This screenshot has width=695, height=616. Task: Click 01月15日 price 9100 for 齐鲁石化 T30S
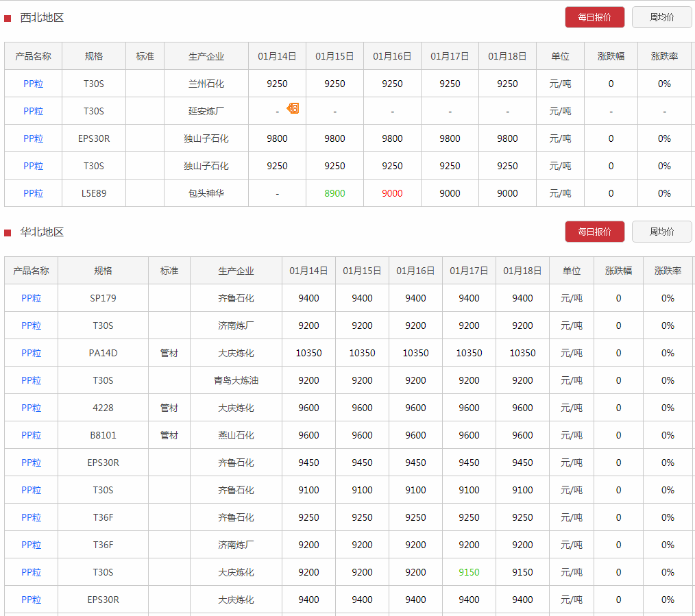(362, 490)
